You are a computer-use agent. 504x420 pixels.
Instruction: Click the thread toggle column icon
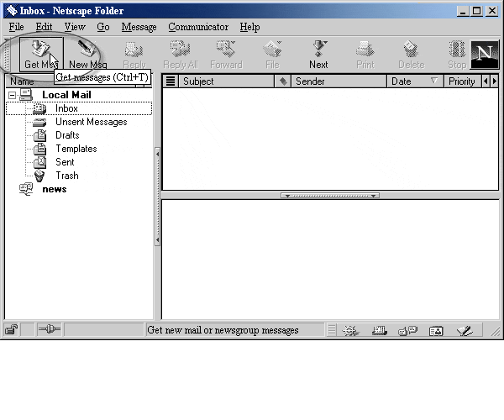[x=171, y=81]
